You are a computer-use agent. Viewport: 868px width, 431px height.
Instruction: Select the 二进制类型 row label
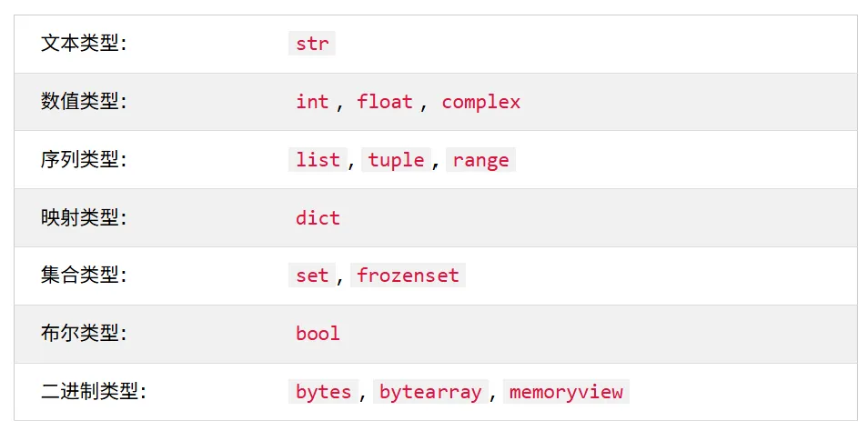[x=94, y=392]
